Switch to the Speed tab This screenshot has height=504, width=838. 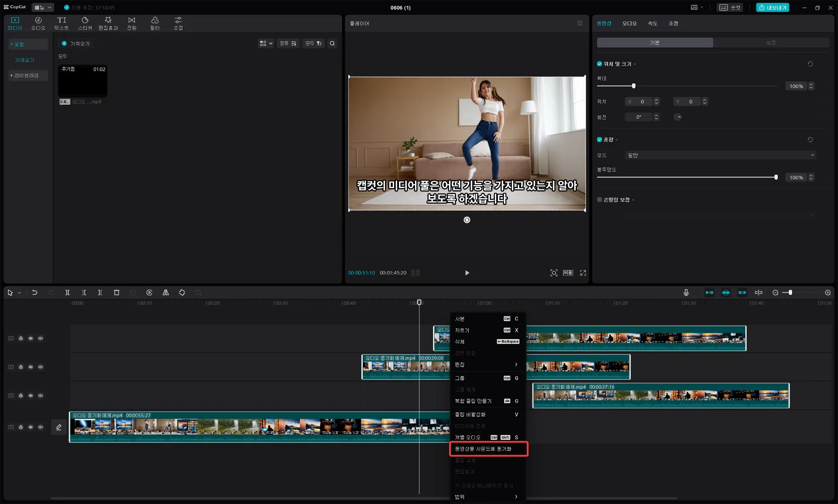tap(652, 24)
